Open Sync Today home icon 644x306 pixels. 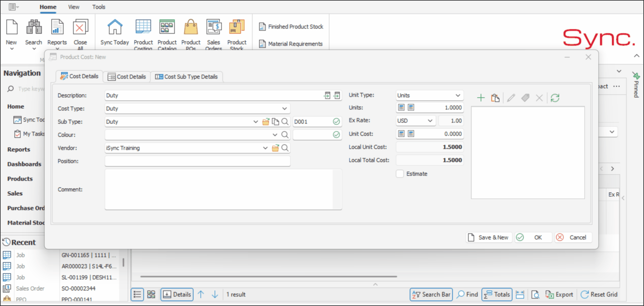pyautogui.click(x=115, y=27)
